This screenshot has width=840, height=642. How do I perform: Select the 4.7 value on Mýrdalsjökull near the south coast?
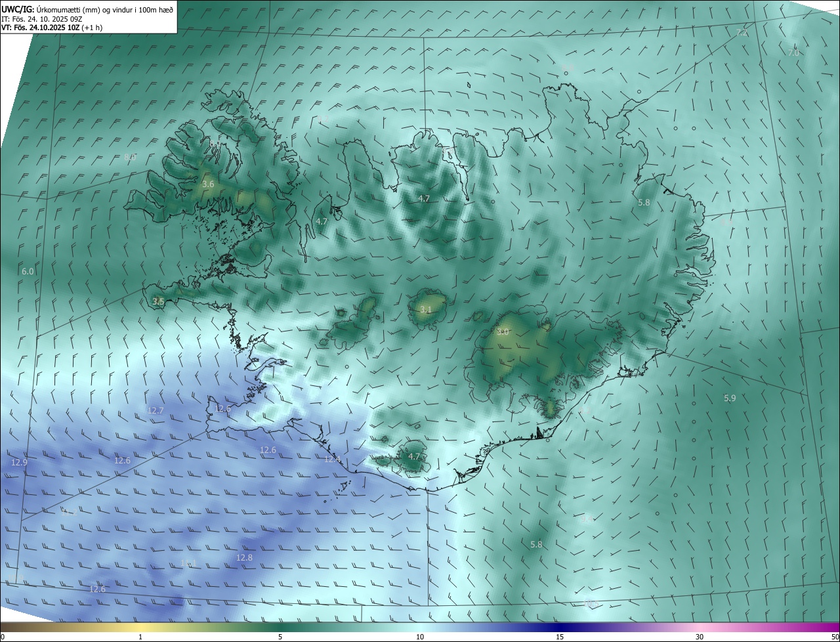(414, 456)
